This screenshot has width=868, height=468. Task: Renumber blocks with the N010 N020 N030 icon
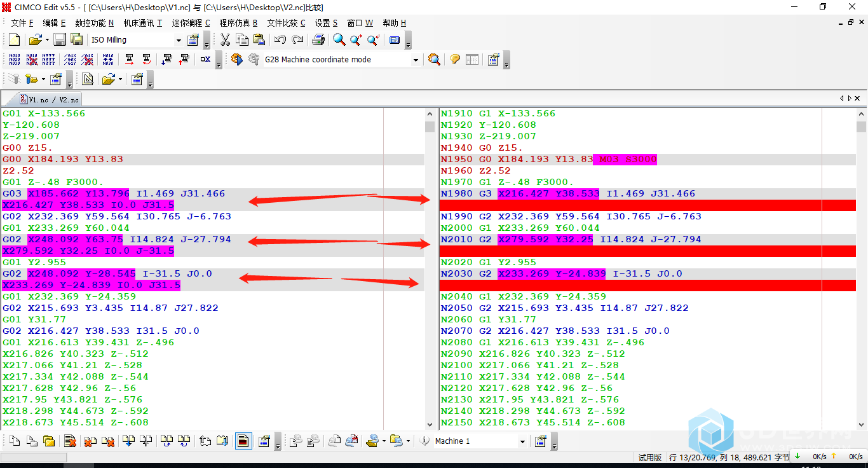pos(15,59)
